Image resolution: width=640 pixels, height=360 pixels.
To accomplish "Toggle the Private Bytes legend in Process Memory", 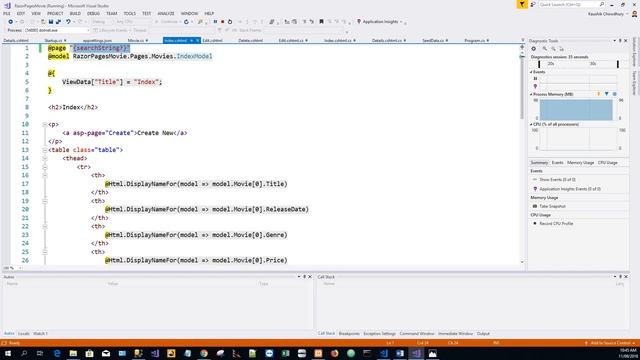I will [x=614, y=94].
